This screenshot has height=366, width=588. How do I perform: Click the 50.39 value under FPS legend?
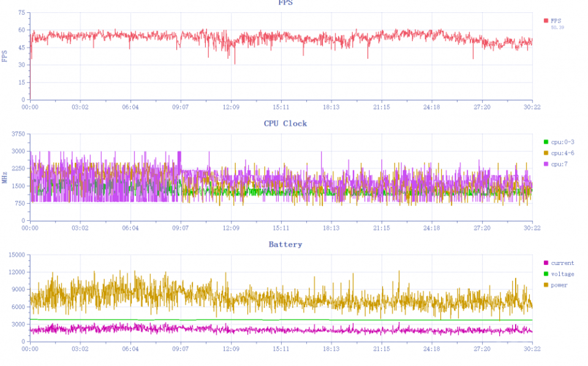coord(557,28)
